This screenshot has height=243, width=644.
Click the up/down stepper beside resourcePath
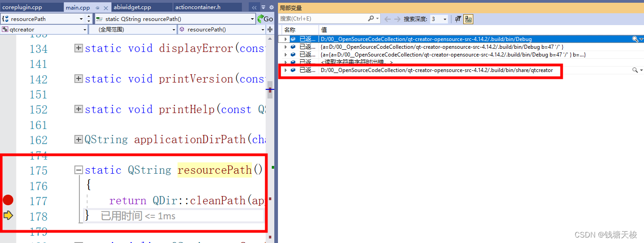click(88, 19)
